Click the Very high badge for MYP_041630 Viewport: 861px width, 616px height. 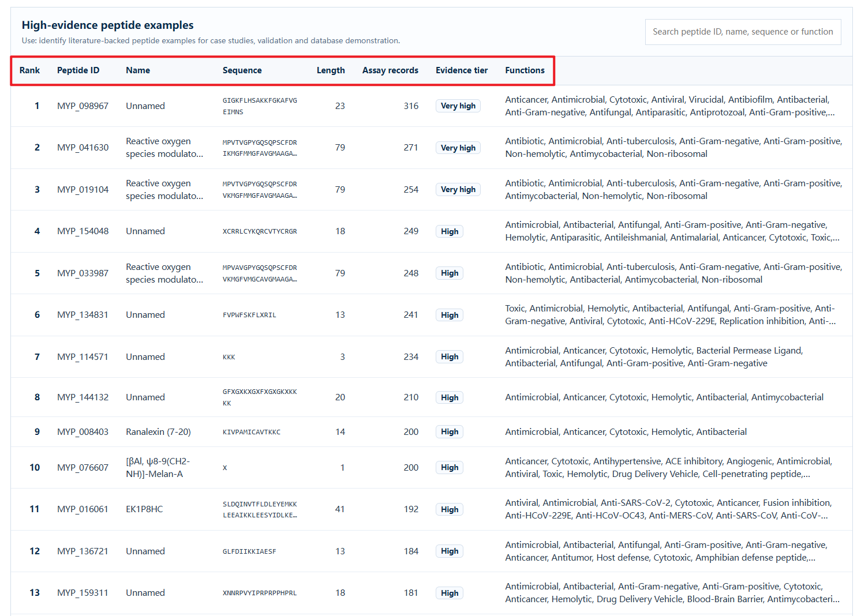click(x=458, y=148)
